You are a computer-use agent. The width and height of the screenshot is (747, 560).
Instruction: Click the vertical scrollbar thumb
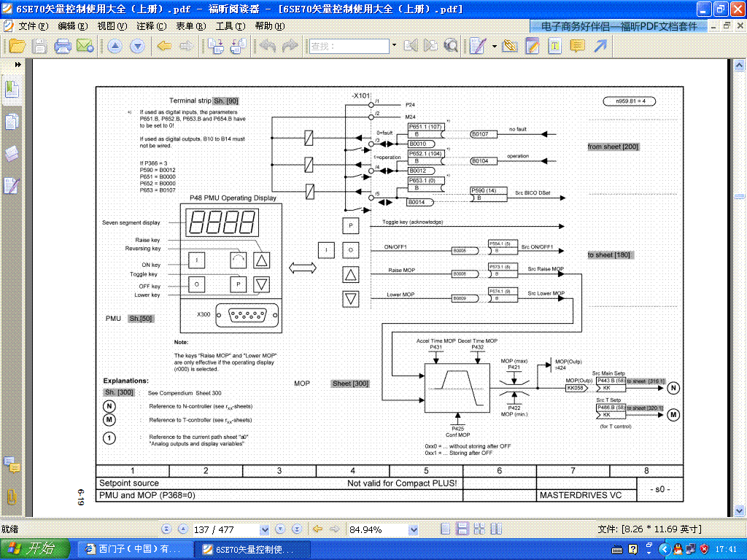[740, 196]
